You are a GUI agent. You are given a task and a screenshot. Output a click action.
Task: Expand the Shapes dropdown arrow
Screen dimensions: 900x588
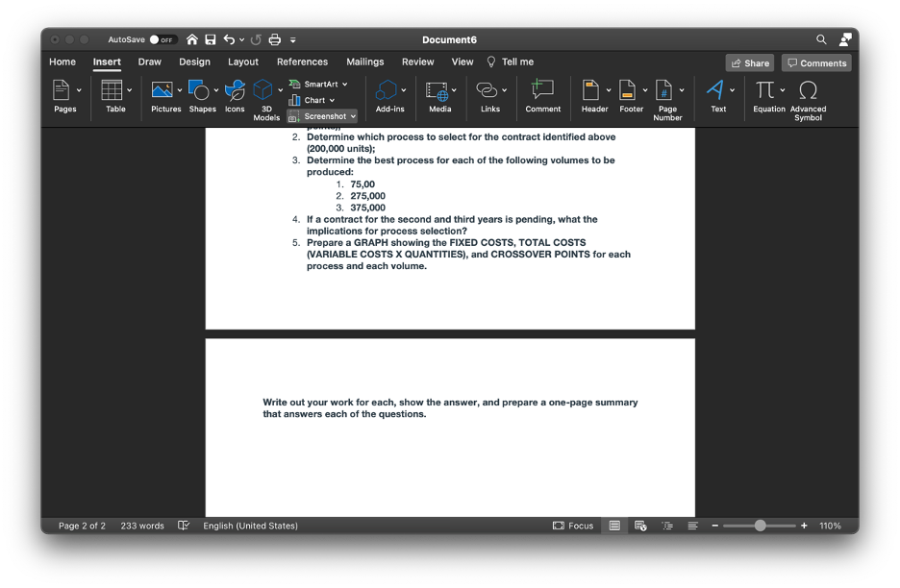click(x=216, y=90)
